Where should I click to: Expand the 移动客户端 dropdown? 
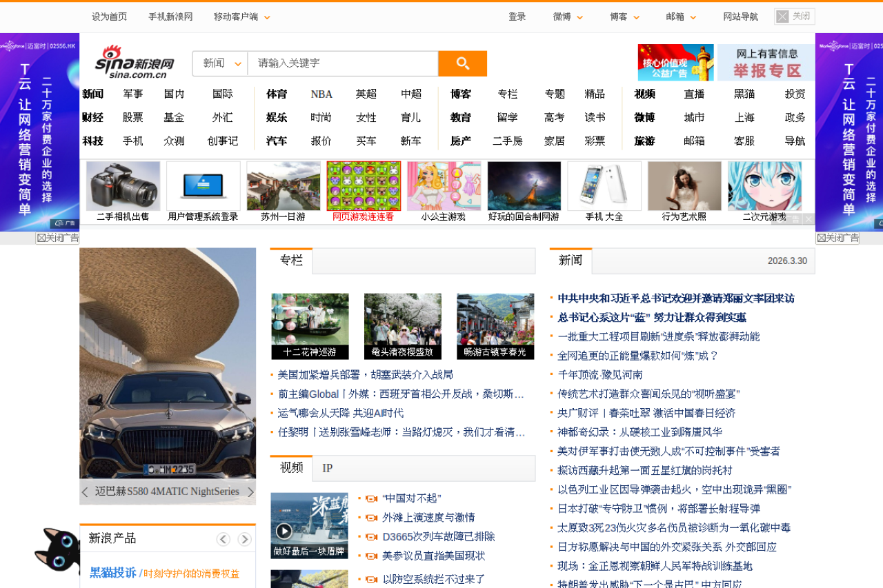coord(241,17)
